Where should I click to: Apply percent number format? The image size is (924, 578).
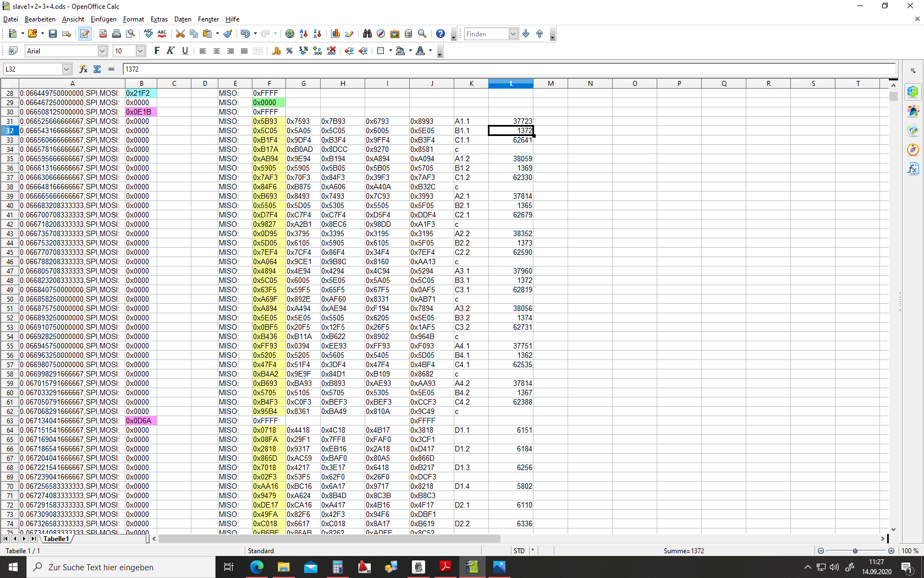[290, 51]
